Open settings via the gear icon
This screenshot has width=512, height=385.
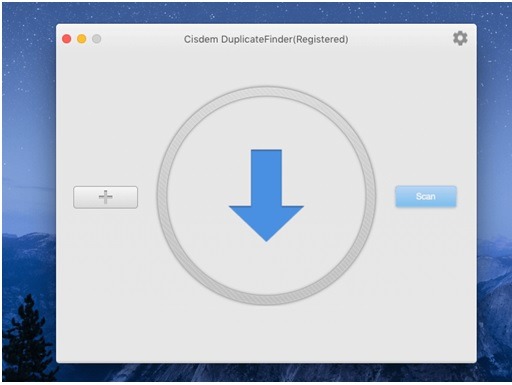click(x=460, y=38)
